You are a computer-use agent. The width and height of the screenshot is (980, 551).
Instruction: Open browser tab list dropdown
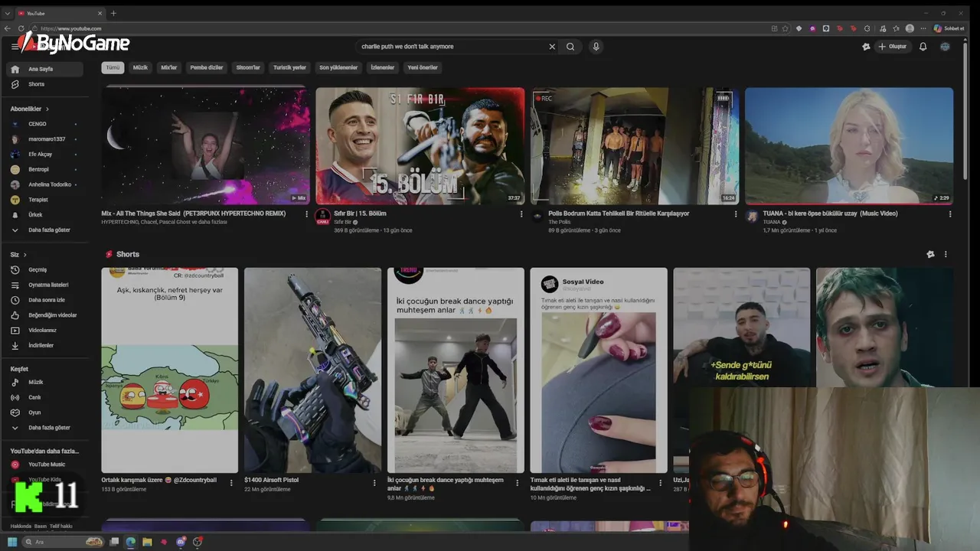point(8,13)
